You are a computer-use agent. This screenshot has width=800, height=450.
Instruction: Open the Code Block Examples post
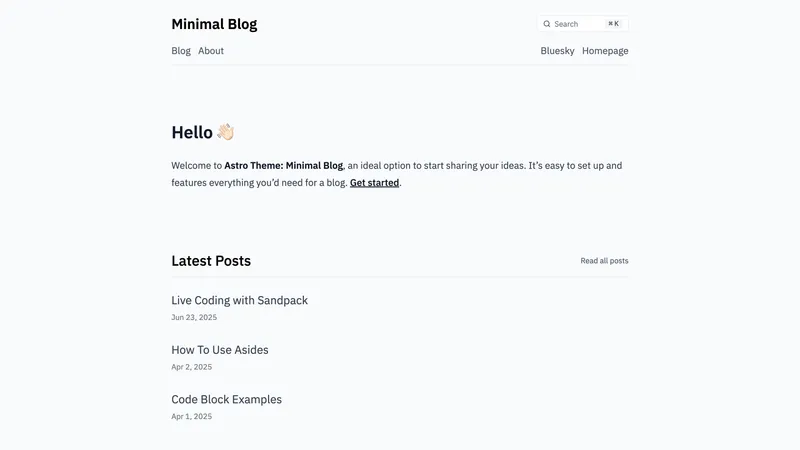(226, 399)
